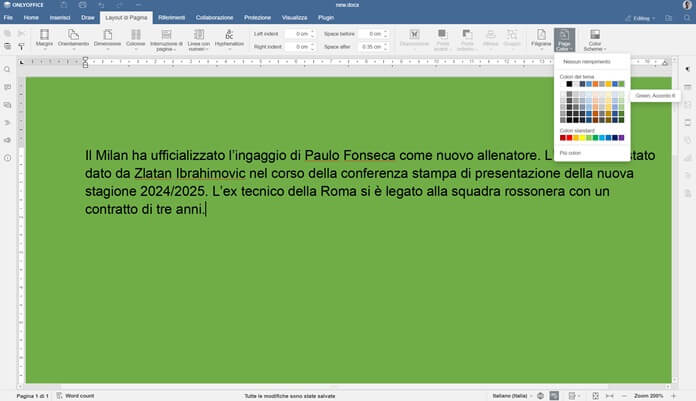Viewport: 696px width, 401px height.
Task: Click fit to page icon in status bar
Action: 596,396
